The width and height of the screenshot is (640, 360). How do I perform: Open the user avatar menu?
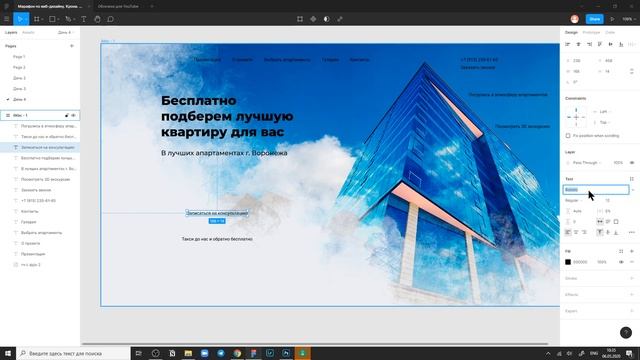(575, 19)
